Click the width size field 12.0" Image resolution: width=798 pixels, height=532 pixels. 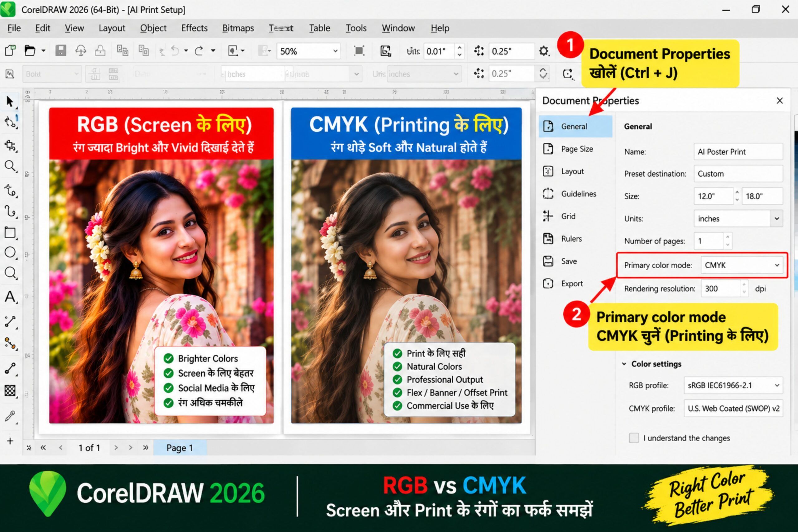coord(714,196)
